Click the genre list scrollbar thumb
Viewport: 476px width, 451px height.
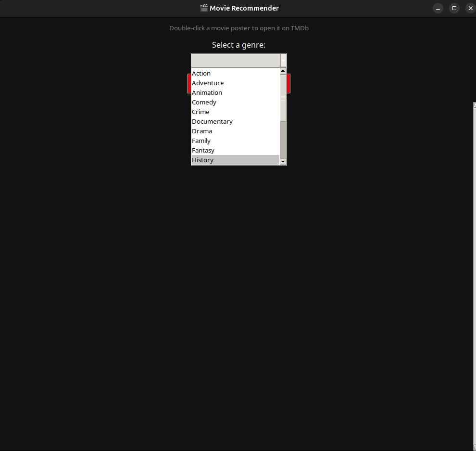pos(283,98)
